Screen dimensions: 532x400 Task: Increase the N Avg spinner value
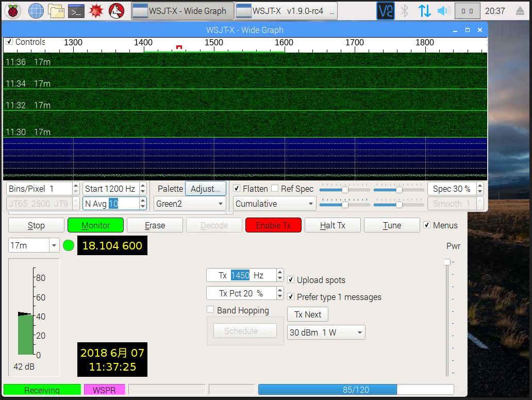[x=143, y=200]
